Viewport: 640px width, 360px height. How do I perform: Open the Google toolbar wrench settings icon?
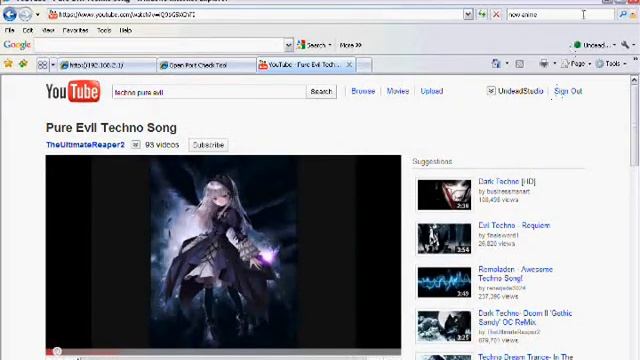point(625,45)
